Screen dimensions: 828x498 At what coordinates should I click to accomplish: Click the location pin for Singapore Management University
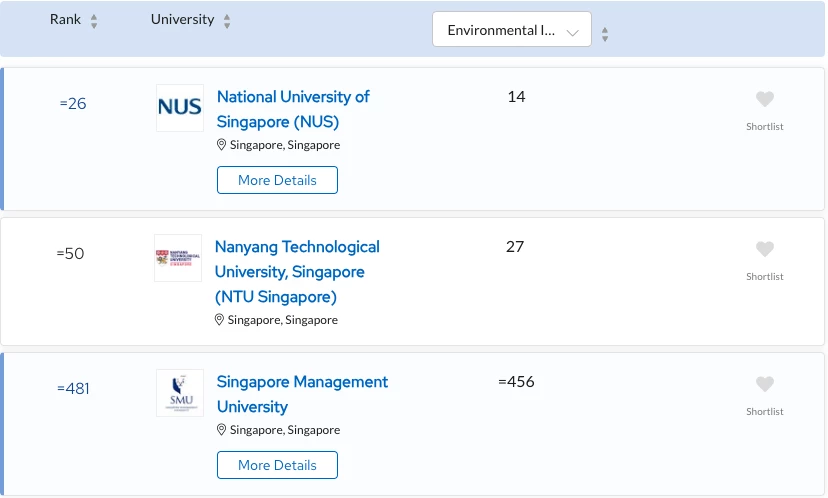point(221,430)
